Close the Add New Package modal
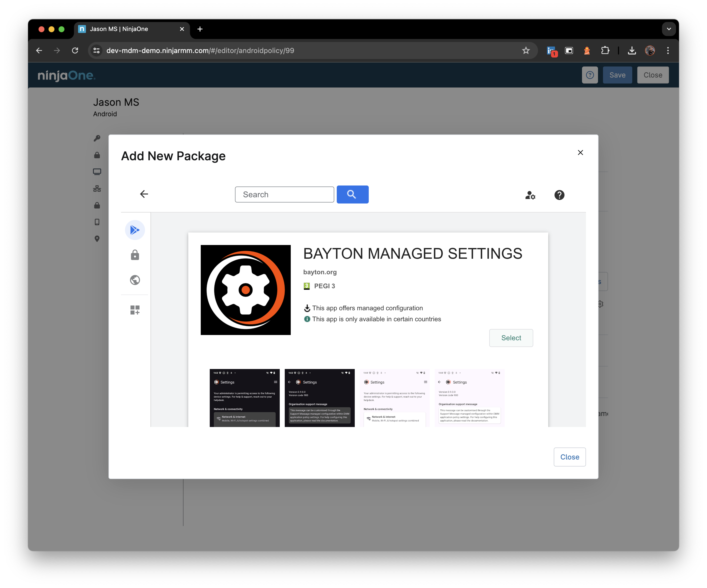707x588 pixels. tap(580, 152)
